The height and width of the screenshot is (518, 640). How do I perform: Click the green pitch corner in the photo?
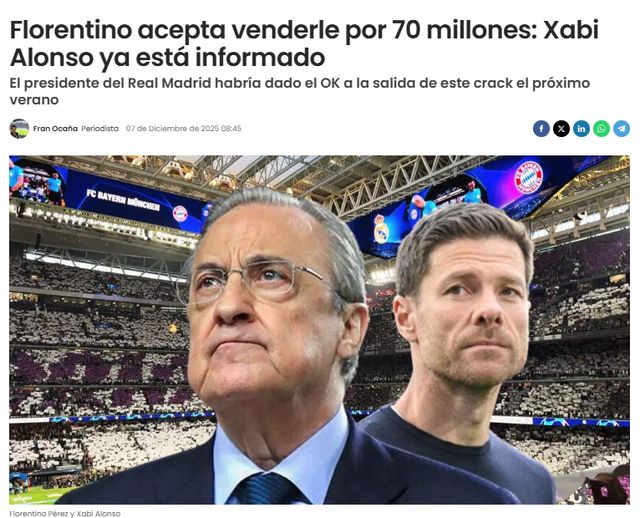[x=39, y=495]
